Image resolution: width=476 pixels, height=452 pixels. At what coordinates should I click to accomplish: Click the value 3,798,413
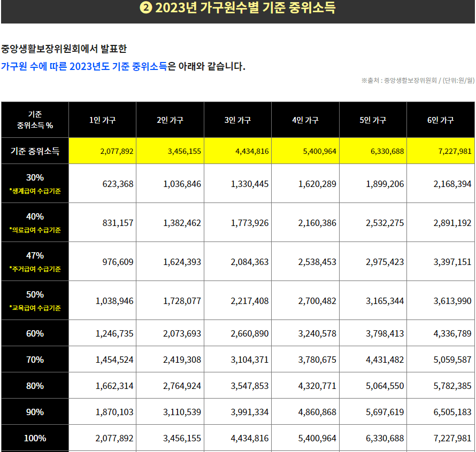(x=385, y=333)
